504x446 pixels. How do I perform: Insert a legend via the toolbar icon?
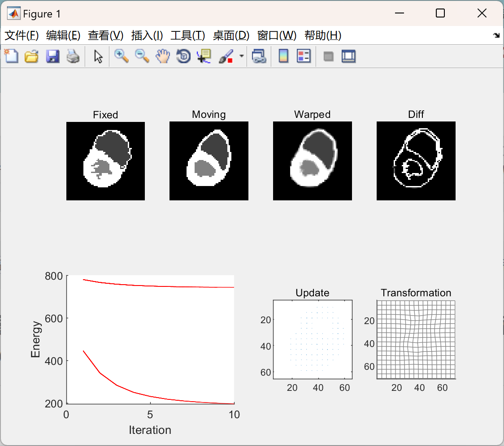coord(304,56)
